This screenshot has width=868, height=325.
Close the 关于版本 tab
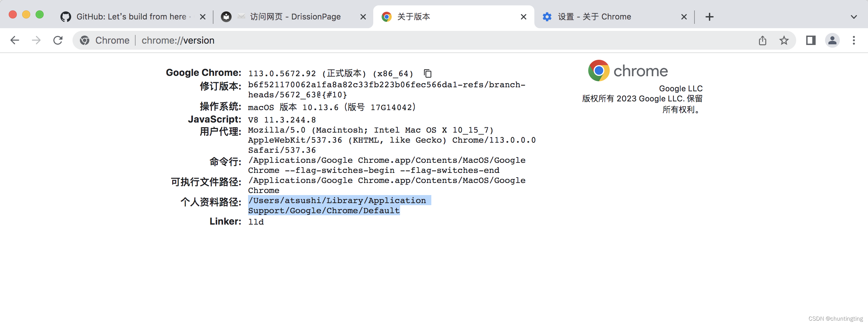click(x=524, y=17)
